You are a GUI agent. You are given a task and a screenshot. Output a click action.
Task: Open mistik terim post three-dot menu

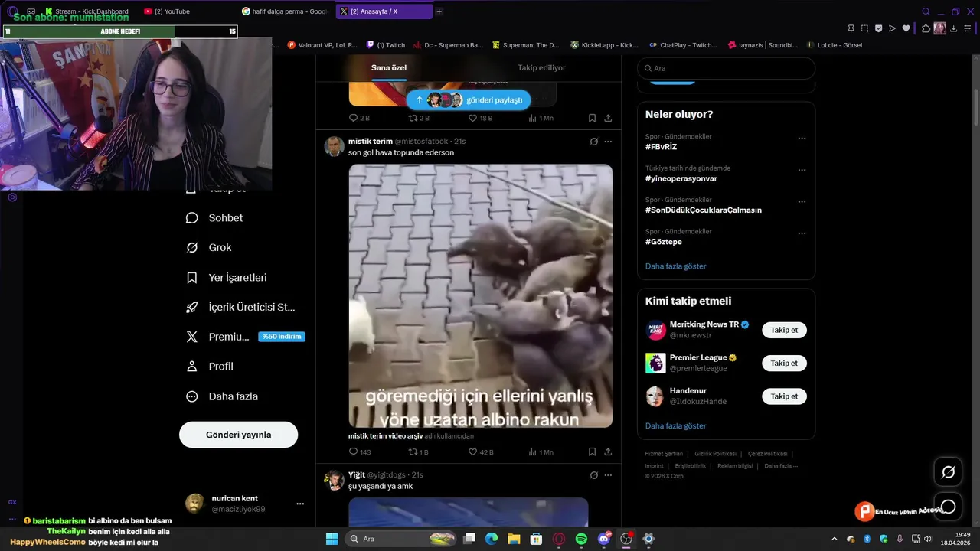608,142
